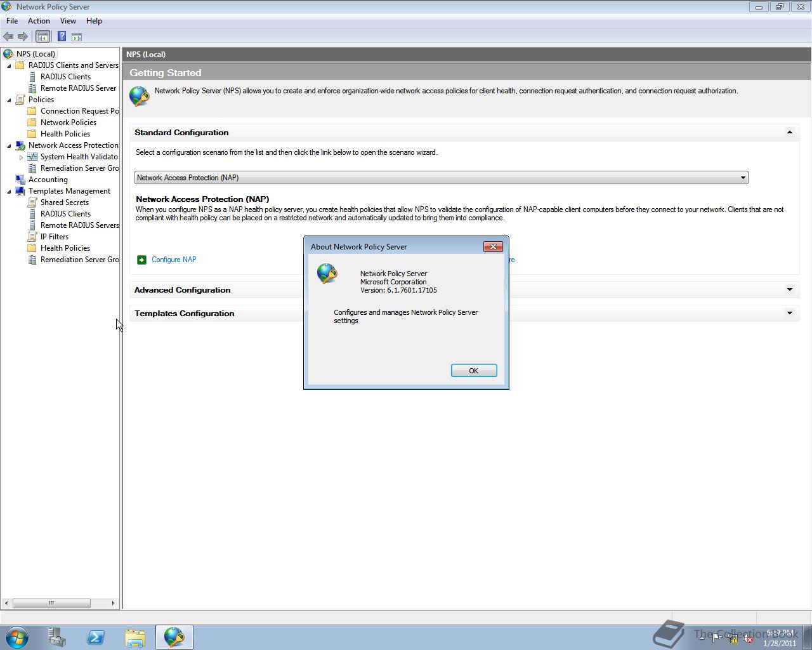Select Remote RADIUS Server Groups under RADIUS Clients and Servers

[79, 88]
